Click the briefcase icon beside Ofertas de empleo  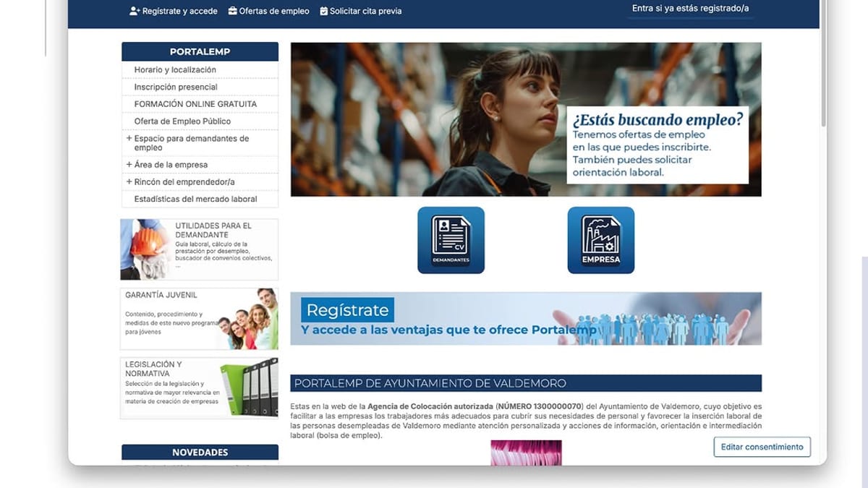tap(232, 11)
